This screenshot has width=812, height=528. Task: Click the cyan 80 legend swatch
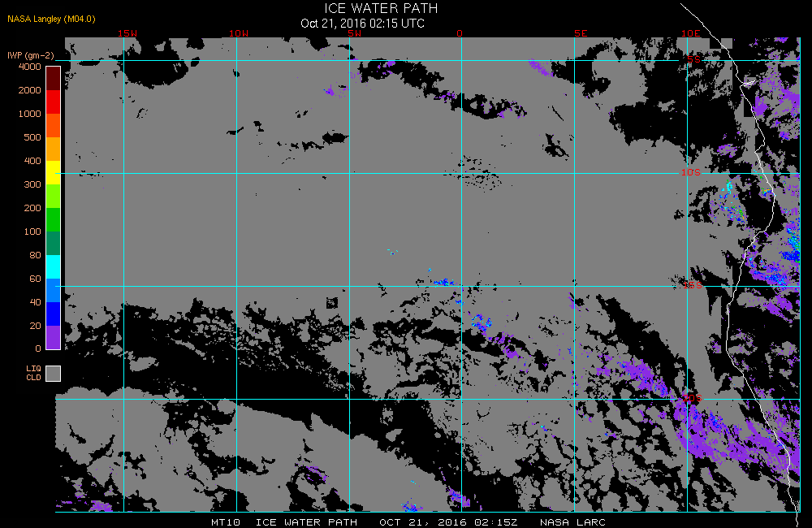[x=54, y=267]
